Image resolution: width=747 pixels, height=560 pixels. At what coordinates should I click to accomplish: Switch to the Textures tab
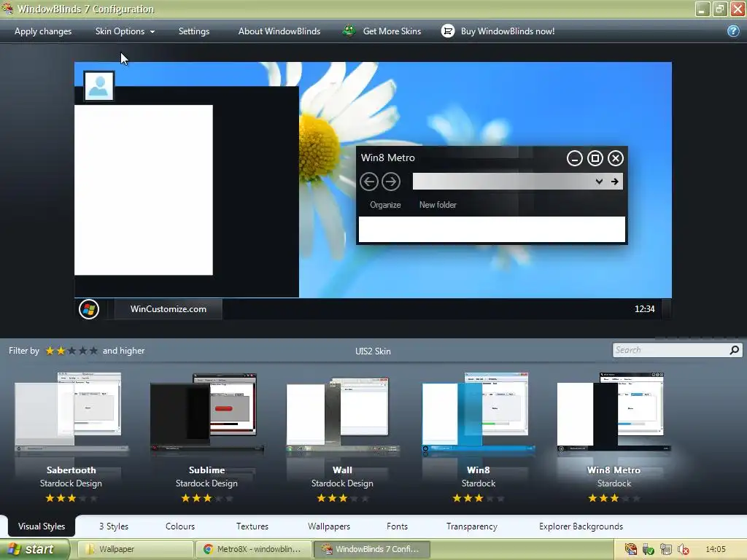pos(252,526)
